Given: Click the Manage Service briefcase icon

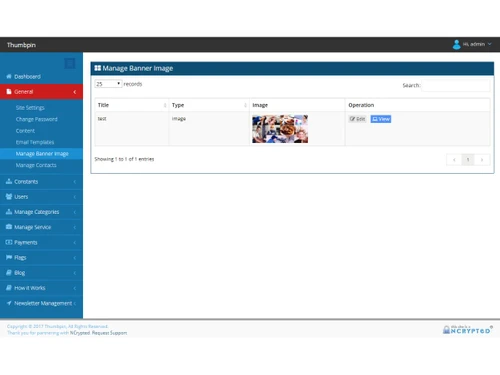Looking at the screenshot, I should tap(9, 227).
